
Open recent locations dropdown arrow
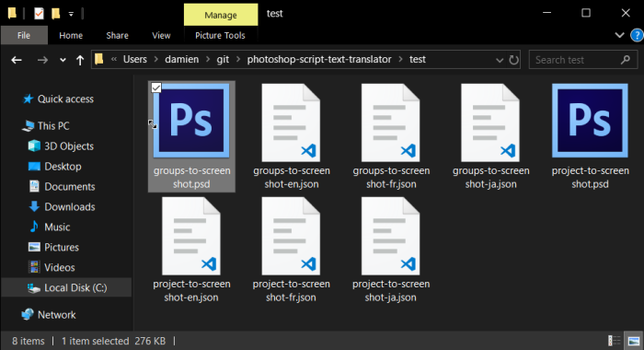click(63, 60)
